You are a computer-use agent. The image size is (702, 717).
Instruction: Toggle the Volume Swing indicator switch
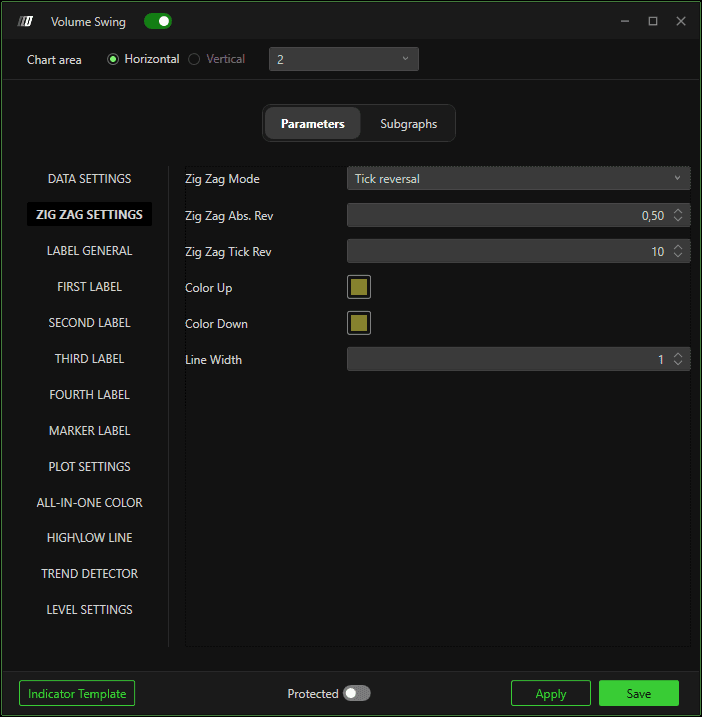click(158, 21)
